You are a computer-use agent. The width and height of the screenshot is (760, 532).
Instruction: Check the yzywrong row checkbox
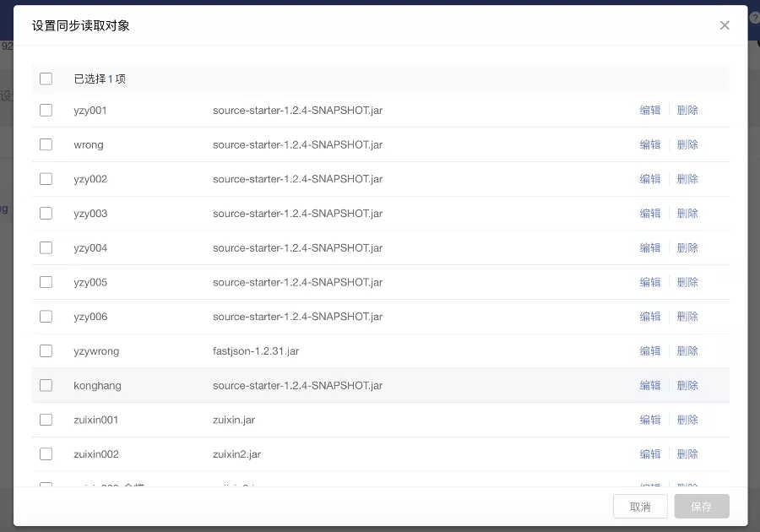(46, 350)
